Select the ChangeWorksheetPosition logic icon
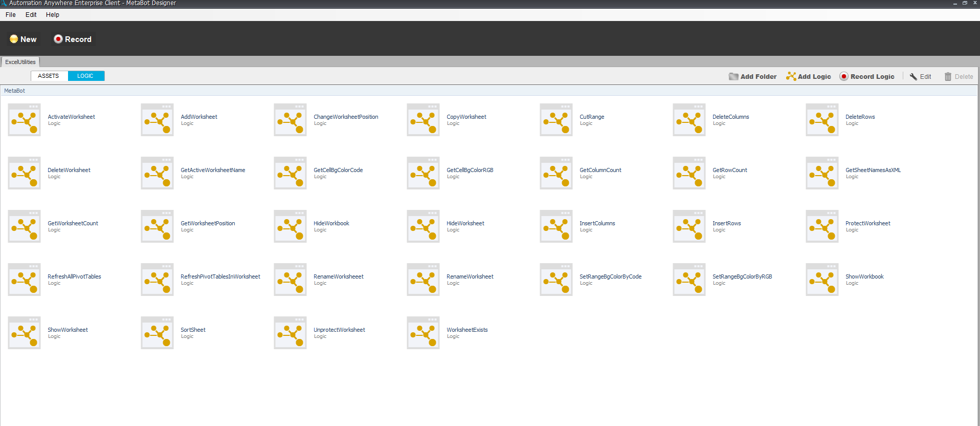The image size is (980, 426). coord(291,120)
